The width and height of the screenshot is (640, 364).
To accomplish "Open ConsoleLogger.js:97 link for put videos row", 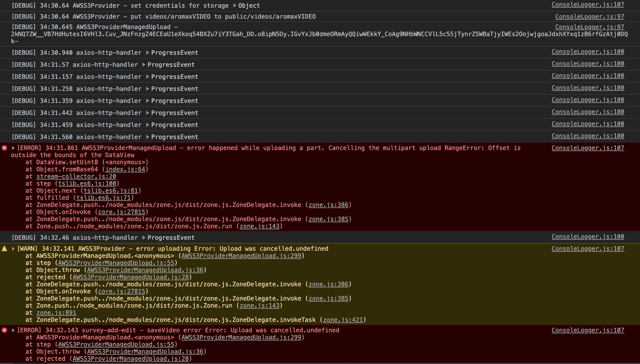I will tap(590, 17).
